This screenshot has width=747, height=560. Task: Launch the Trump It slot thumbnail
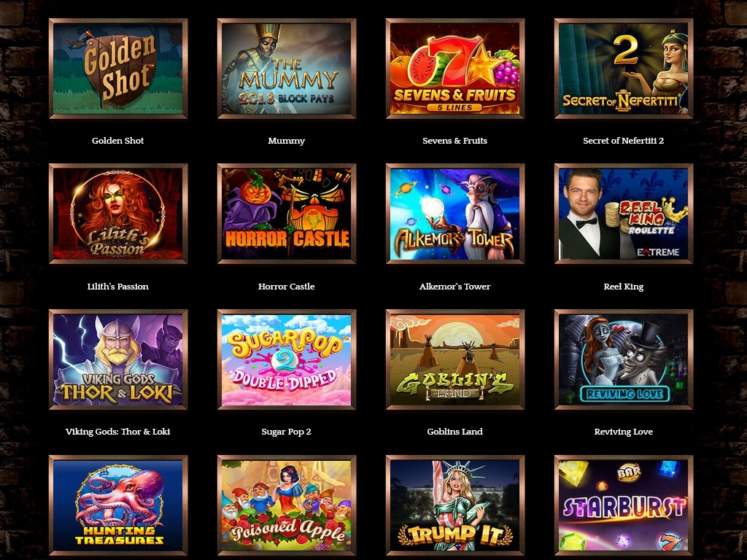point(455,505)
